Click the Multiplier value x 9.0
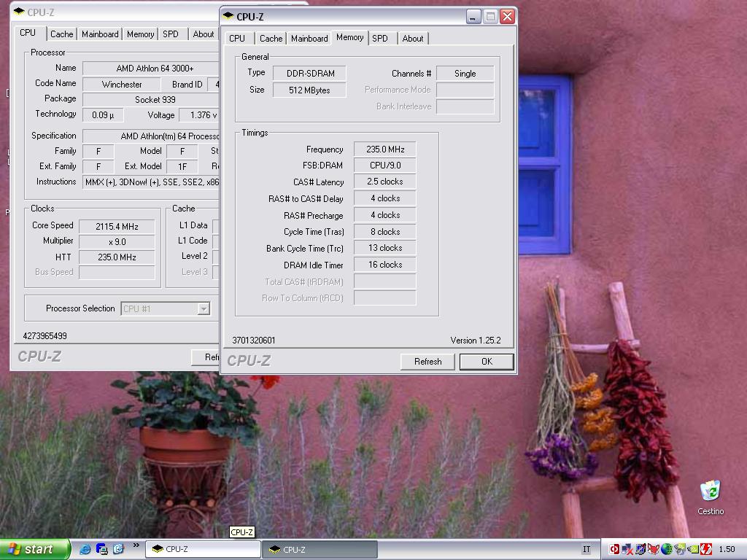 [117, 242]
